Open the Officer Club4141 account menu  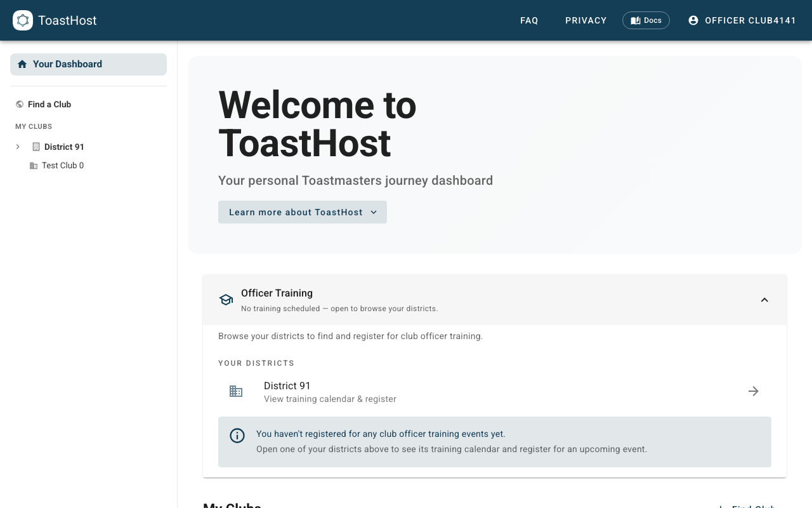coord(742,20)
